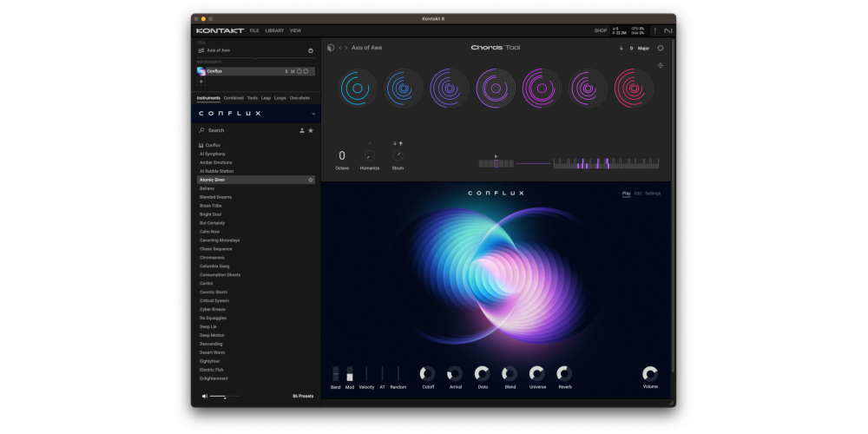The width and height of the screenshot is (868, 434).
Task: Toggle the key lock icon
Action: (x=621, y=48)
